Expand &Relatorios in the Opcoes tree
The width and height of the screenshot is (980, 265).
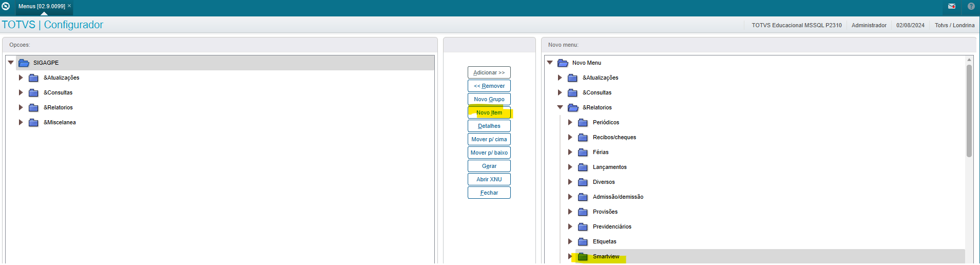pyautogui.click(x=21, y=107)
